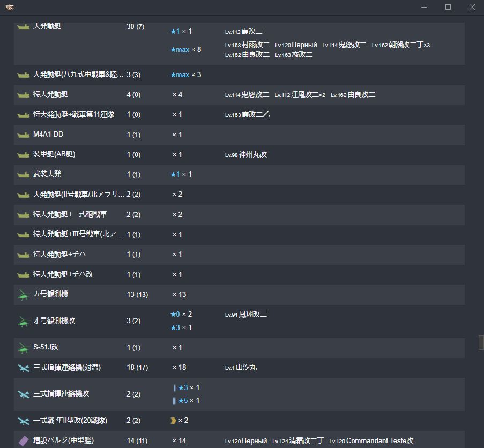484x448 pixels.
Task: Click the count 13 (13) for カ号観測機
Action: [x=137, y=294]
